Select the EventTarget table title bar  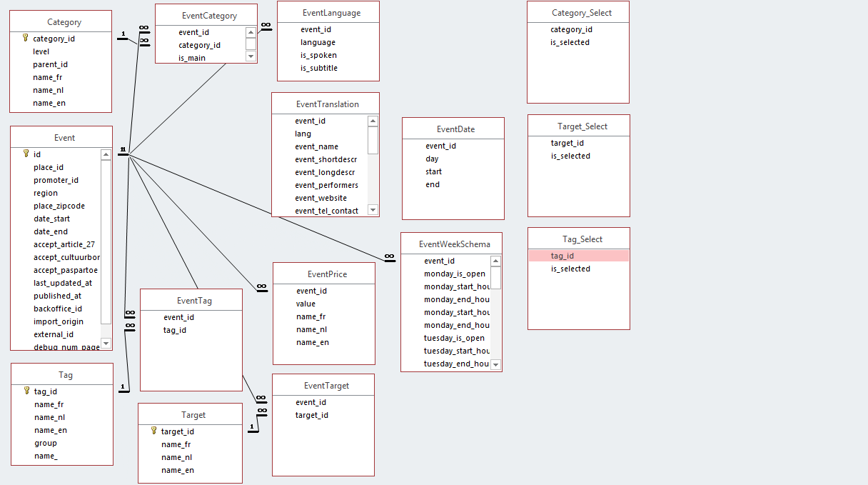pyautogui.click(x=323, y=386)
